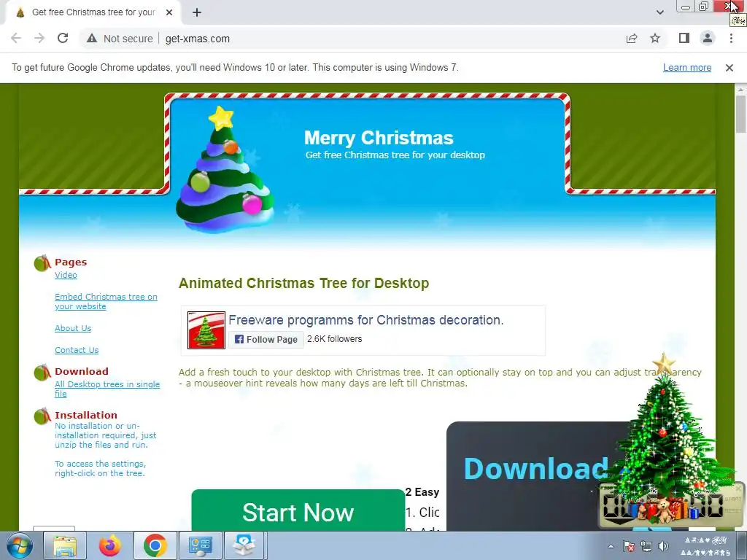Open a new tab
The height and width of the screenshot is (560, 747).
197,12
